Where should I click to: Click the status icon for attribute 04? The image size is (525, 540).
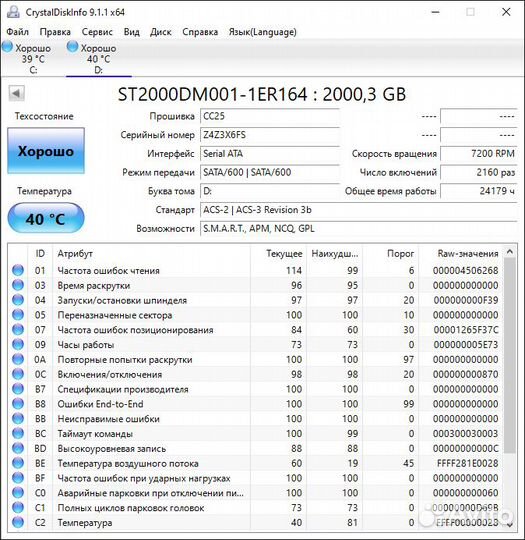(18, 300)
